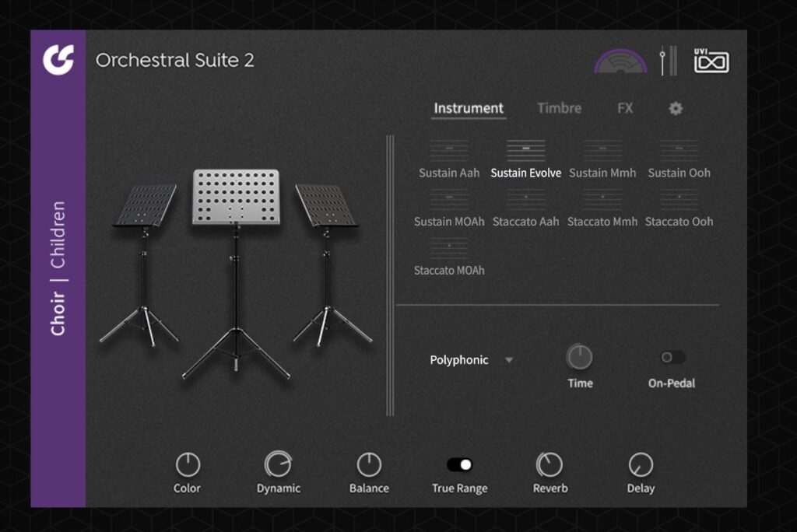Select the Sustain Mmh articulation icon
This screenshot has width=797, height=532.
(x=602, y=150)
